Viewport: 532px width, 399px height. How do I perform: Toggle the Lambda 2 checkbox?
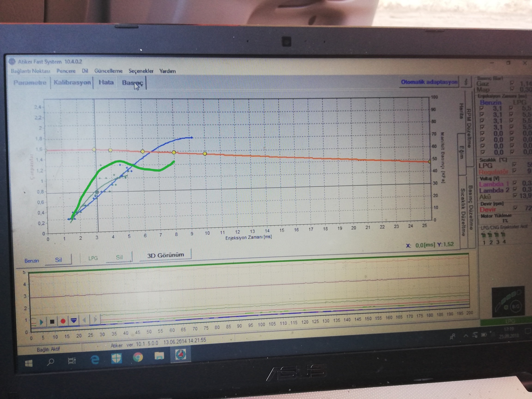click(515, 189)
